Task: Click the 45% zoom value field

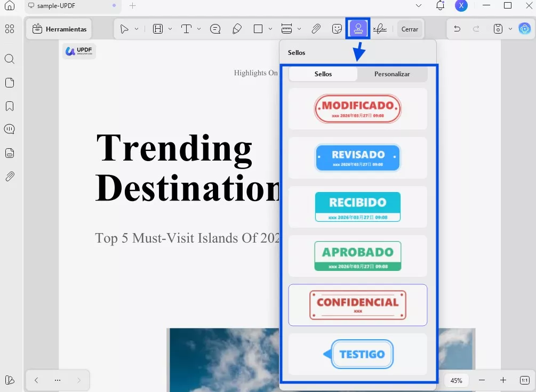Action: point(457,380)
